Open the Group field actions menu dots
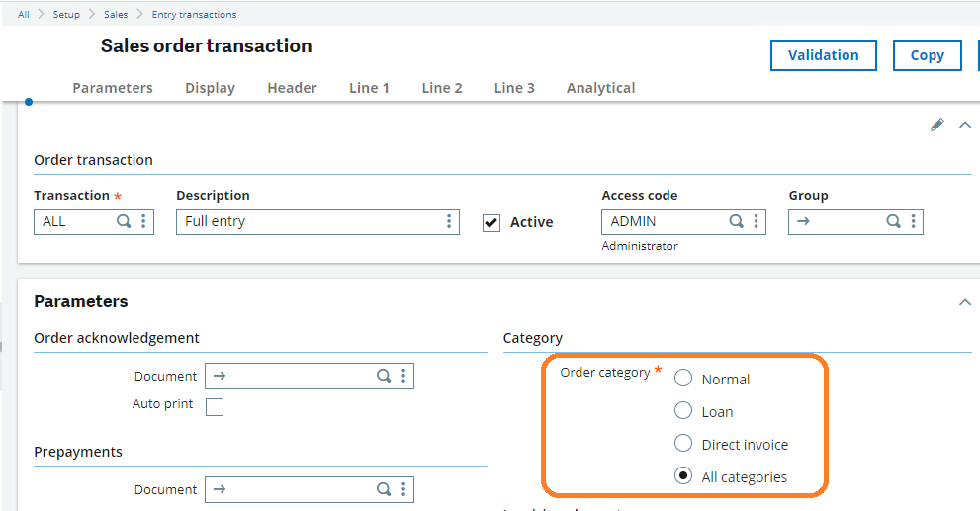 click(913, 221)
